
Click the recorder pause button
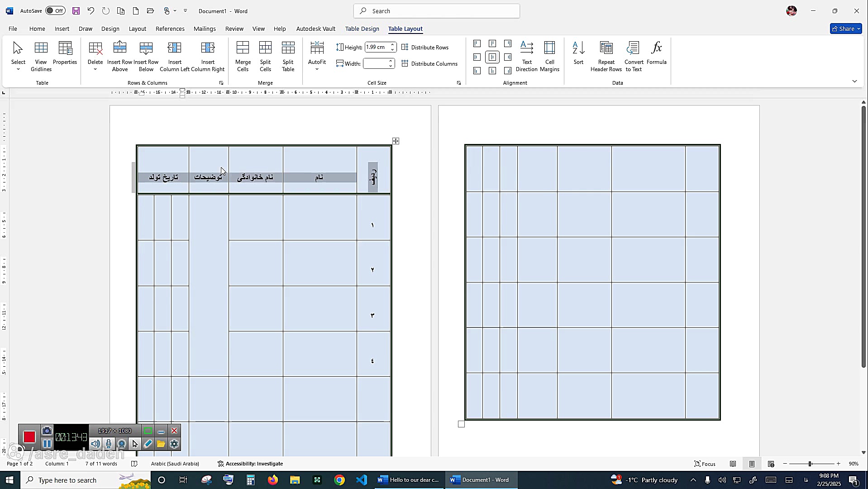[47, 444]
